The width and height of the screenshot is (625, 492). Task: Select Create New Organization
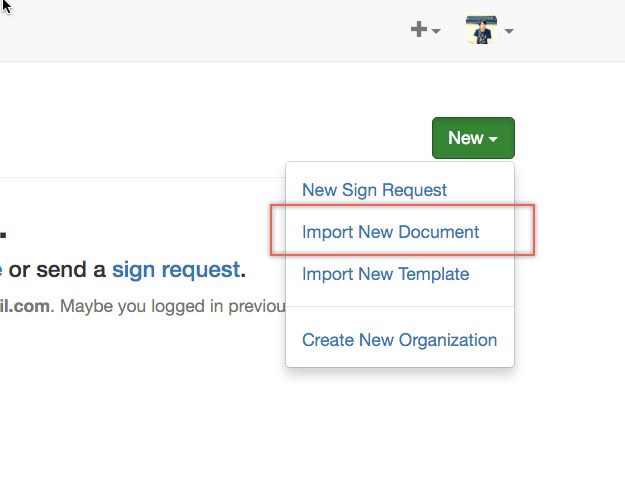[399, 340]
